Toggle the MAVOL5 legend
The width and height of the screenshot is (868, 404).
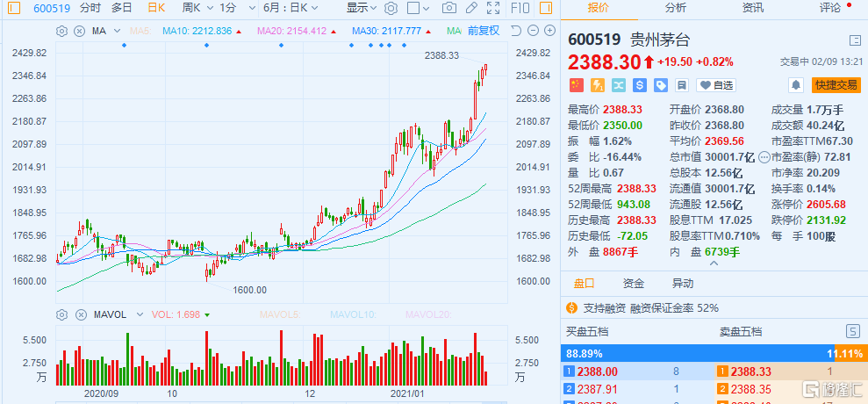point(280,314)
